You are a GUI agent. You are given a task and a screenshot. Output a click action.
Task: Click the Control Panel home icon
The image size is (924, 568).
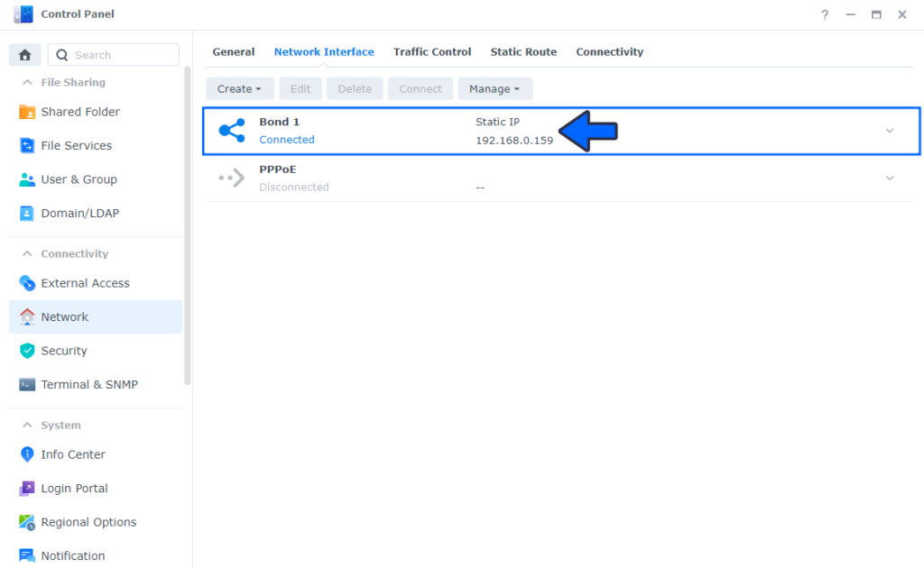[24, 54]
